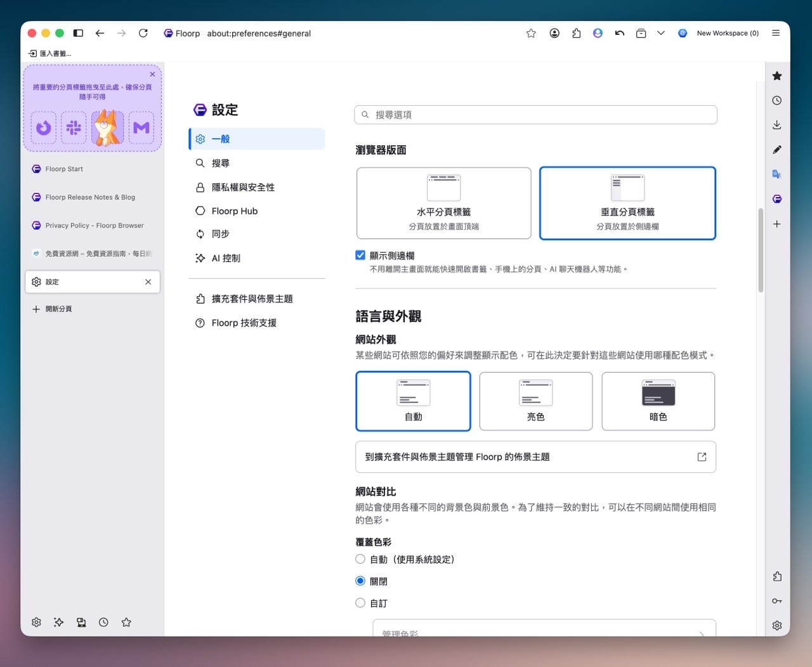Click the 匯入書籤 bookmark import item

click(50, 53)
